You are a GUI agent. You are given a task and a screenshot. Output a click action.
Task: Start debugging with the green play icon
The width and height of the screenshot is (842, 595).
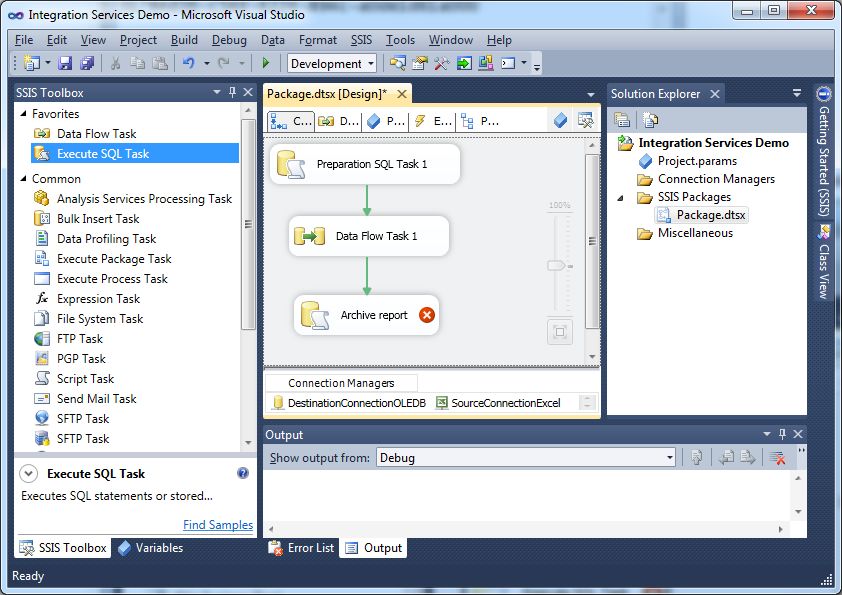pos(265,63)
